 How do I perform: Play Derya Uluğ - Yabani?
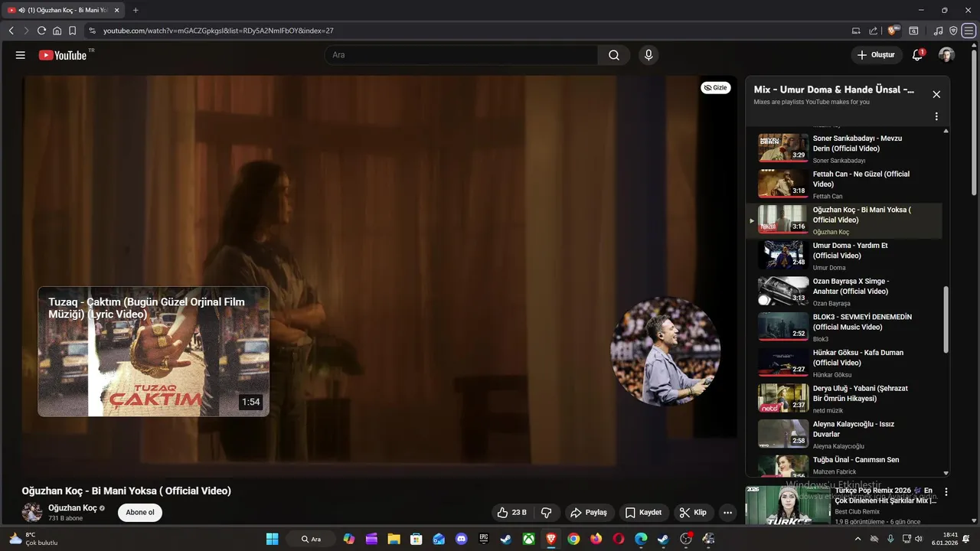pos(844,399)
